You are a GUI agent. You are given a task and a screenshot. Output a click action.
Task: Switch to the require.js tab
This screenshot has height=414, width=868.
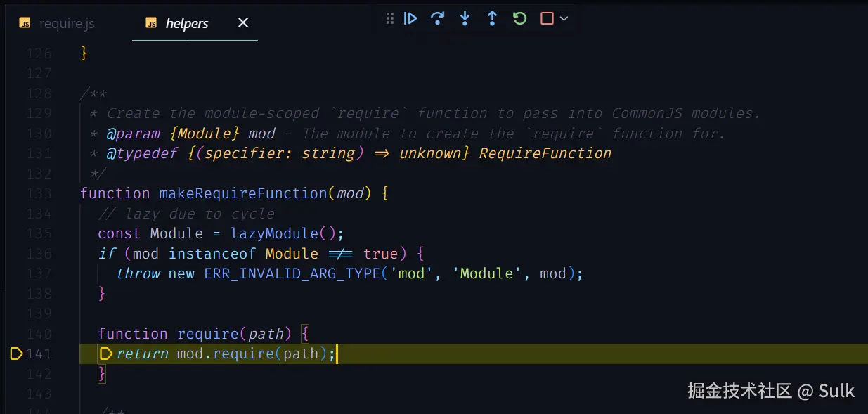click(x=67, y=23)
